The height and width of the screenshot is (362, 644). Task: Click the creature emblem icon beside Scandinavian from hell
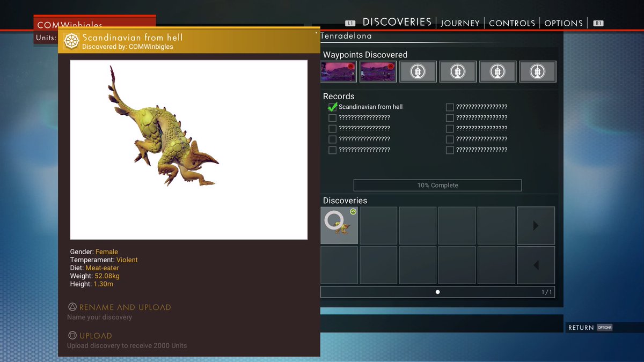point(71,41)
